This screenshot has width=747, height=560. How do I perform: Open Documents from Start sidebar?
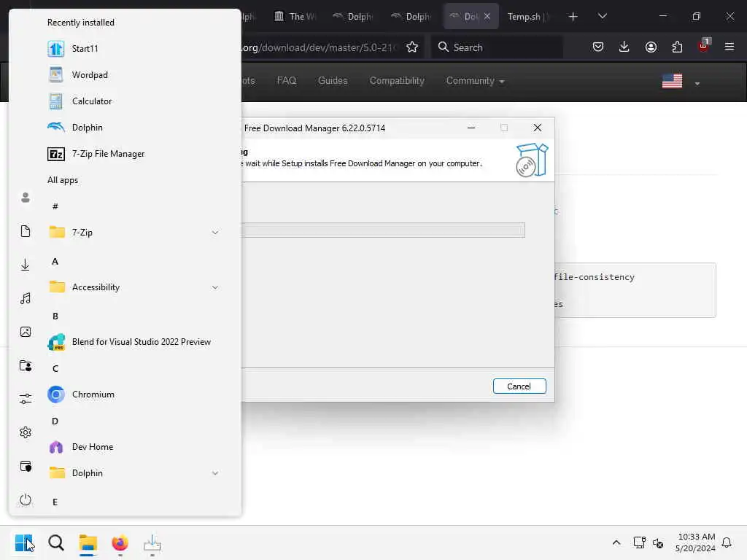[x=26, y=231]
